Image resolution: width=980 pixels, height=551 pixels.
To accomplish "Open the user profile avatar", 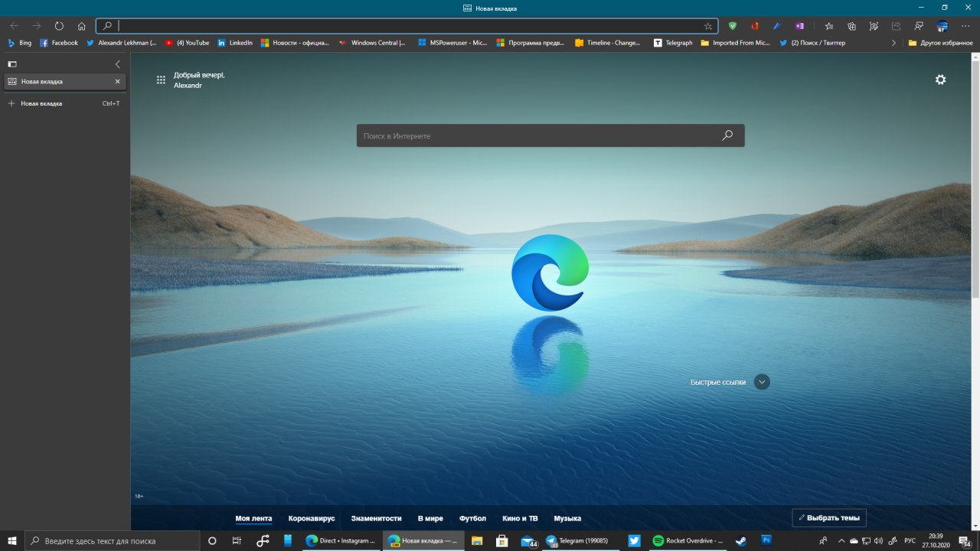I will (942, 25).
